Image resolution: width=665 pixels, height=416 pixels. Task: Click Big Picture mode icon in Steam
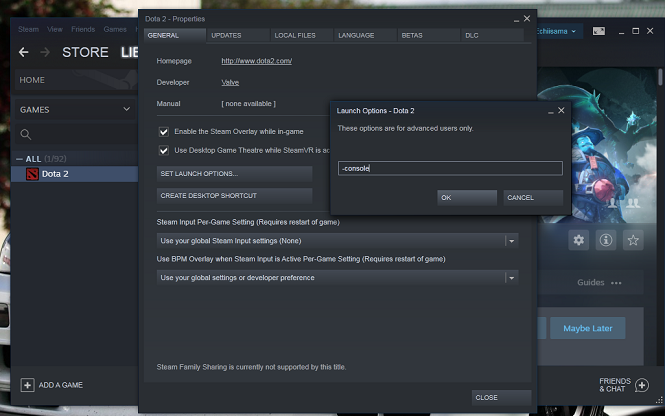(x=599, y=31)
